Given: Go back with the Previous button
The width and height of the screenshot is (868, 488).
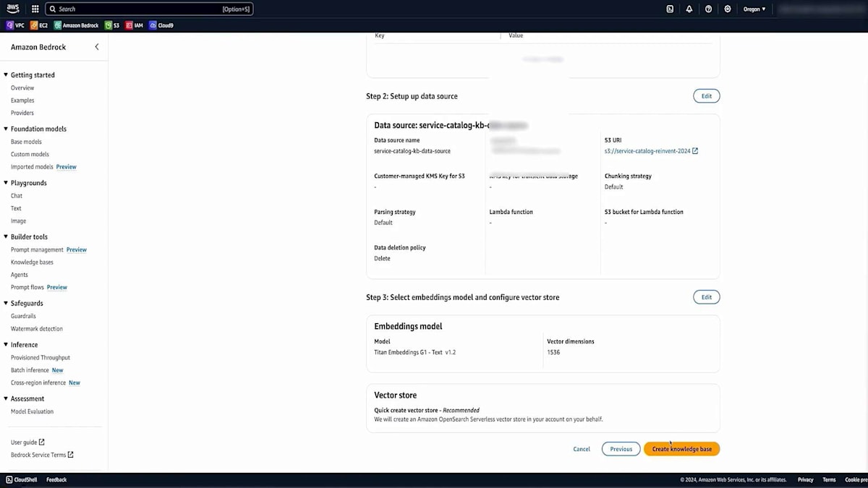Looking at the screenshot, I should pos(621,449).
